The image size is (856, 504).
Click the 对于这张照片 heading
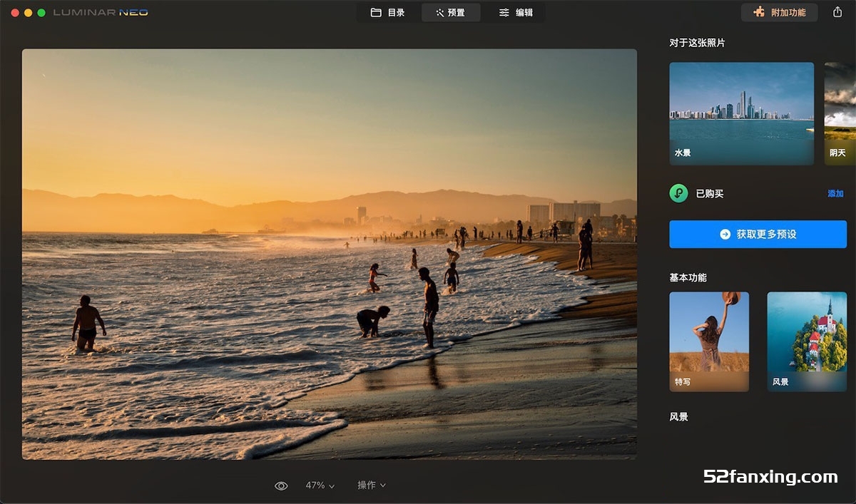[x=697, y=43]
